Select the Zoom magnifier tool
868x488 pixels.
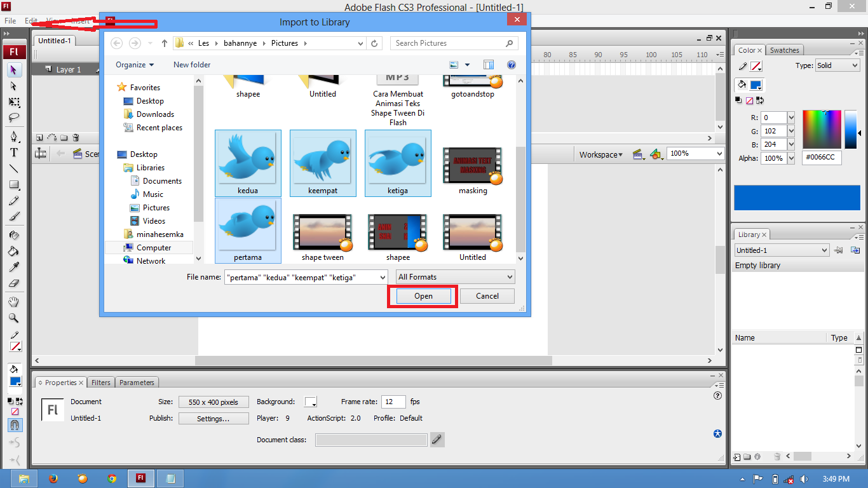[14, 318]
